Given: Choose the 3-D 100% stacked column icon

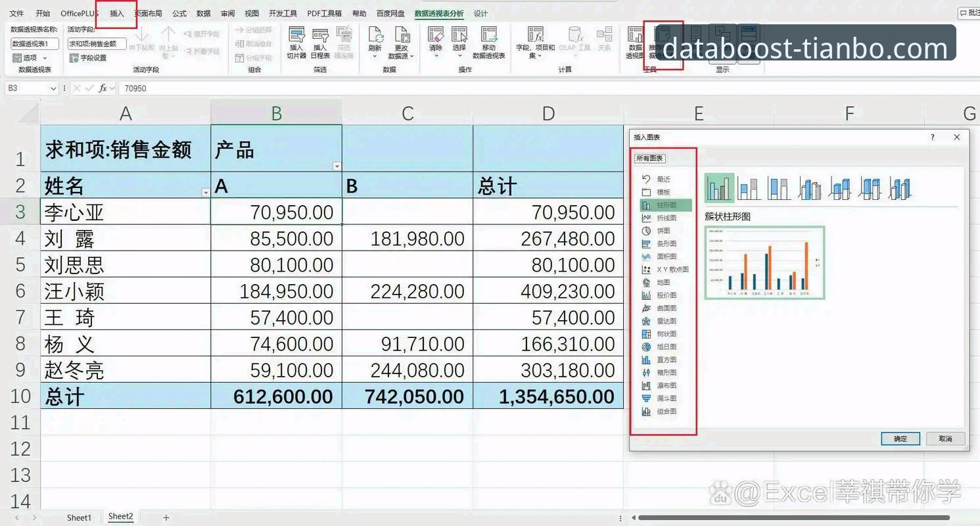Looking at the screenshot, I should pos(871,189).
